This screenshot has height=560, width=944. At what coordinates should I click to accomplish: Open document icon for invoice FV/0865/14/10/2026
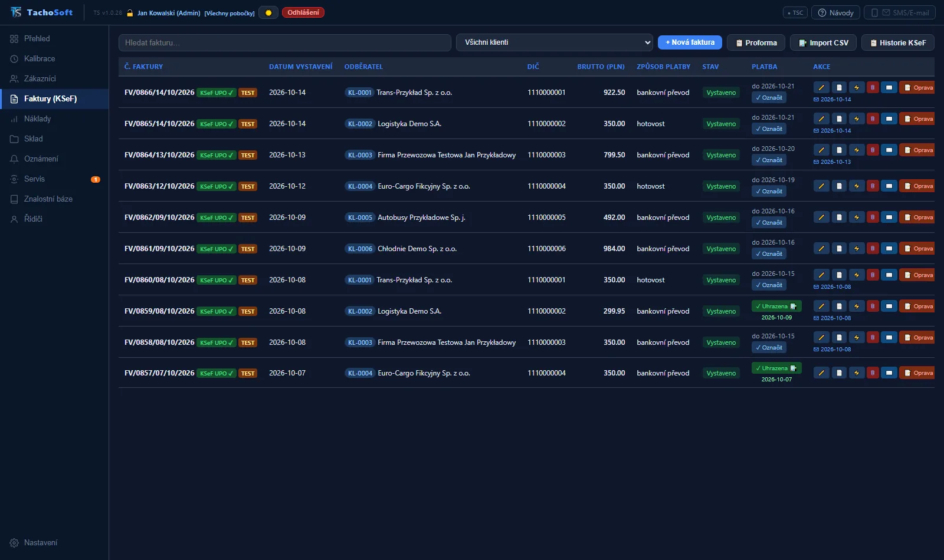click(x=839, y=118)
